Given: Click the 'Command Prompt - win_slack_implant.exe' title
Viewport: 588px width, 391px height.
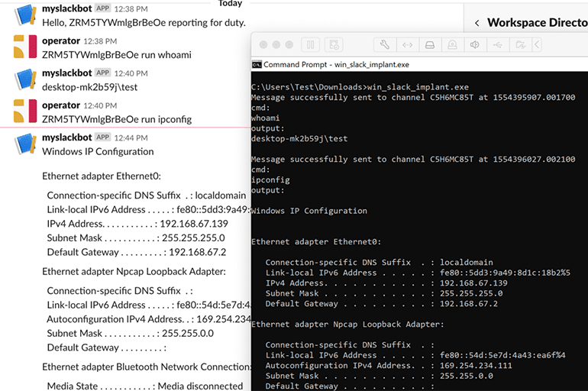Looking at the screenshot, I should [336, 65].
